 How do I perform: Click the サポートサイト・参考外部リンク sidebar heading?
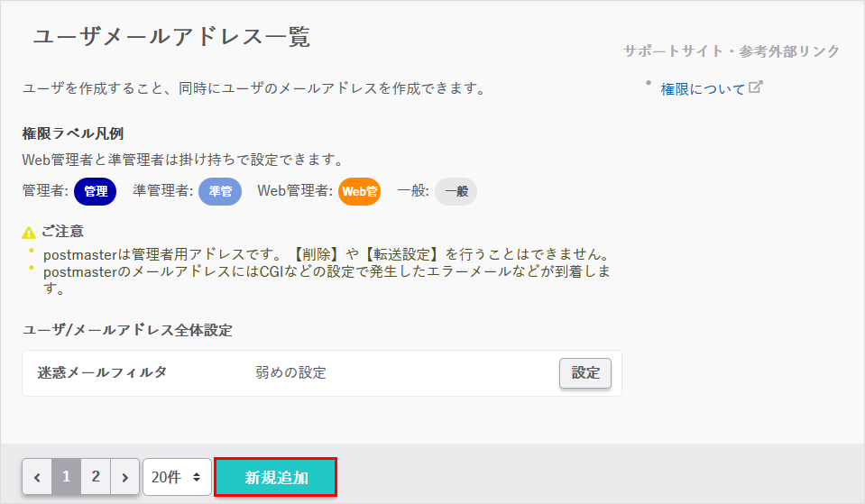point(732,51)
